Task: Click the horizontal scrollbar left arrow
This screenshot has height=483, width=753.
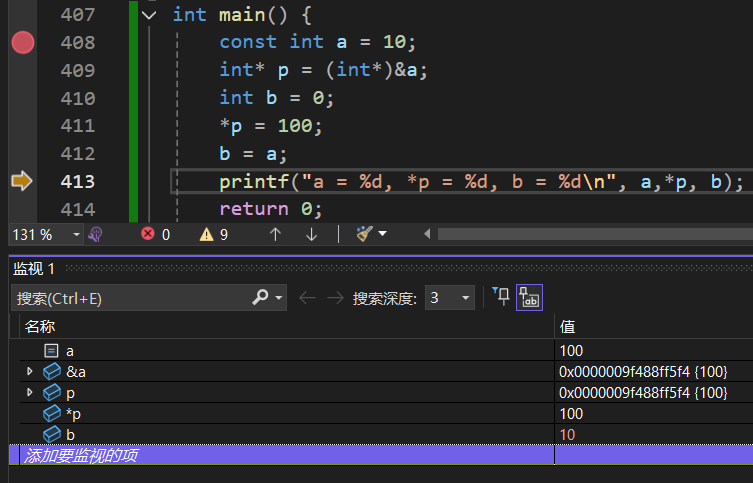Action: click(x=428, y=234)
